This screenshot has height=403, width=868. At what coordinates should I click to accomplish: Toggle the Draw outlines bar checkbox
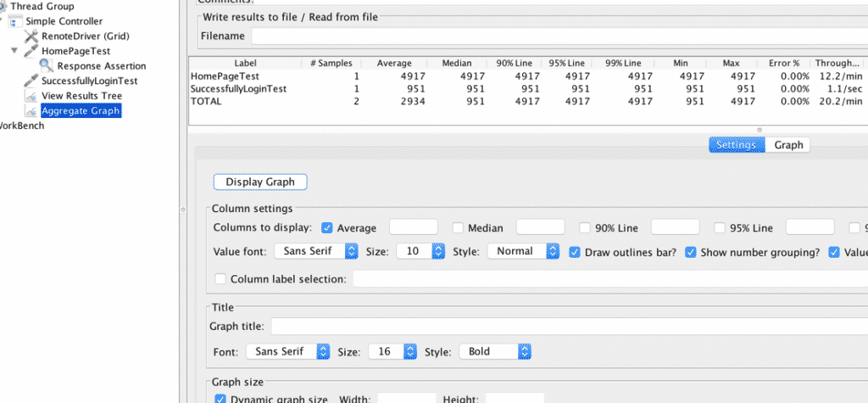pos(576,252)
